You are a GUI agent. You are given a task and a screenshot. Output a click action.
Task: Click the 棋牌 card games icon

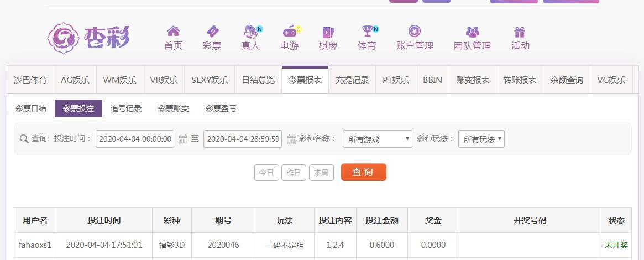(x=328, y=32)
